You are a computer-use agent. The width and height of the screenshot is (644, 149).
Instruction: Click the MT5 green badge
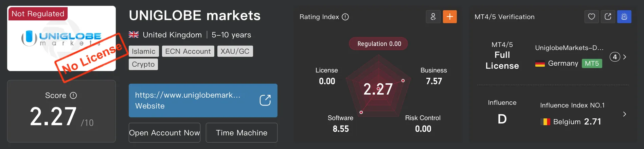point(592,64)
